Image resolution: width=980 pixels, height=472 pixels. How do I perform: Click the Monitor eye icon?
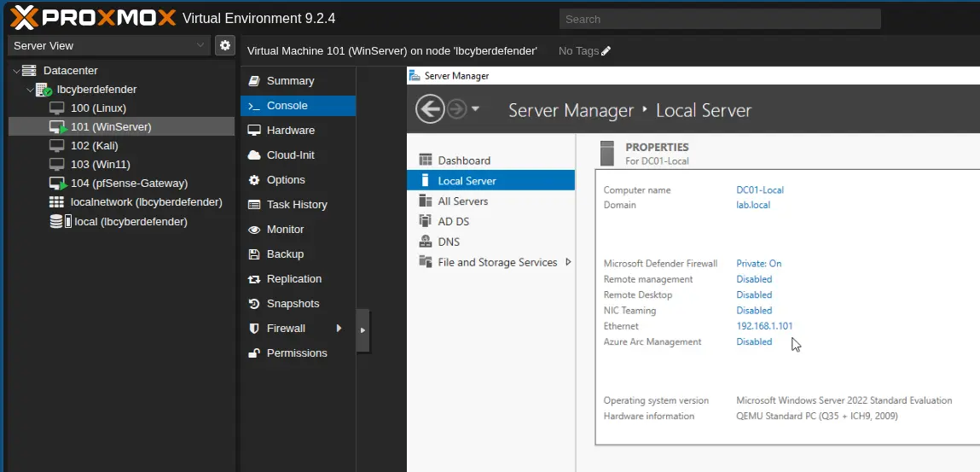[254, 230]
